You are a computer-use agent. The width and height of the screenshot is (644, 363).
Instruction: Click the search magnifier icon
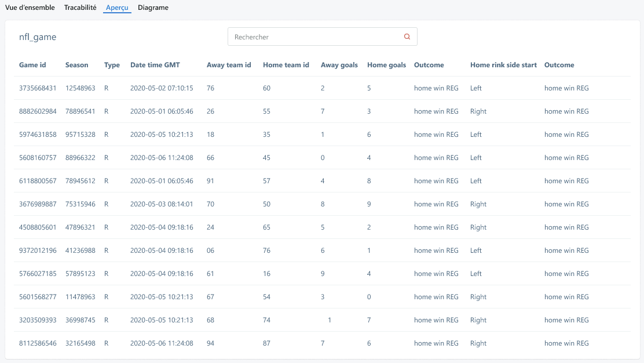[407, 37]
